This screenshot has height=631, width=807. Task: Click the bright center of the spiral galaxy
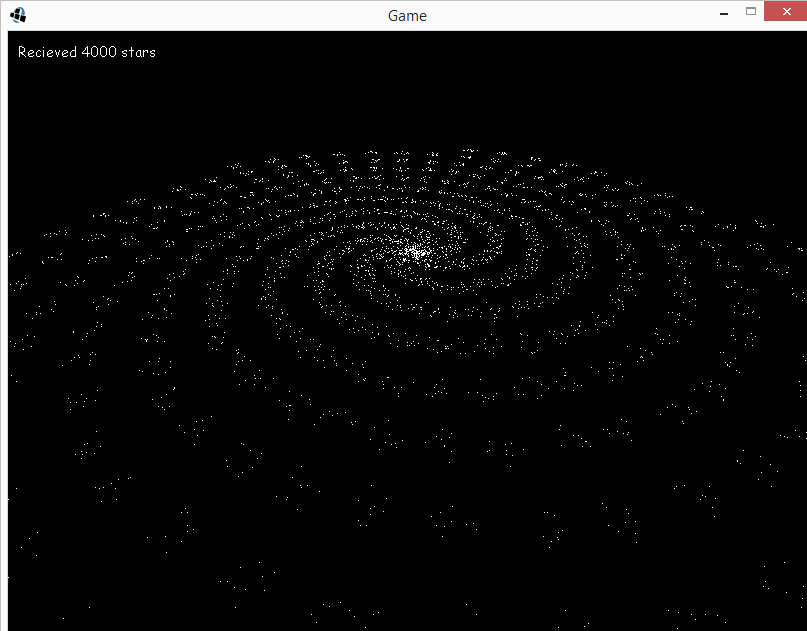pos(415,252)
